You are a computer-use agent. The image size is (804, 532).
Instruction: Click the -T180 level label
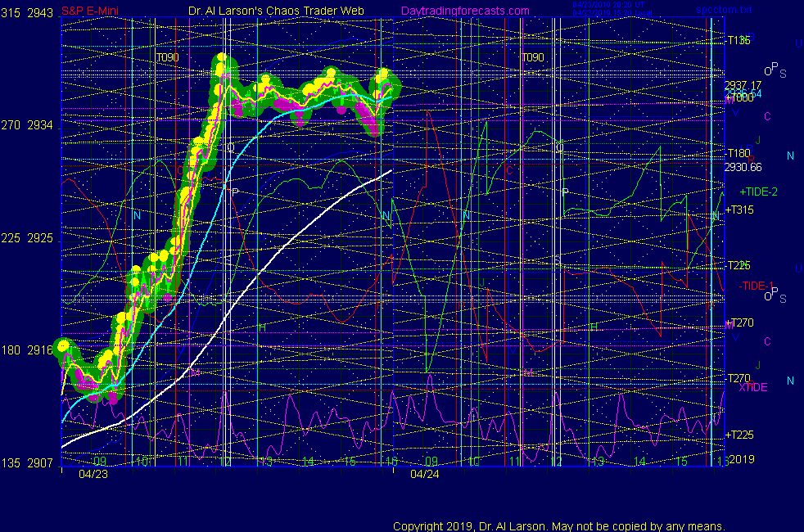tap(738, 153)
